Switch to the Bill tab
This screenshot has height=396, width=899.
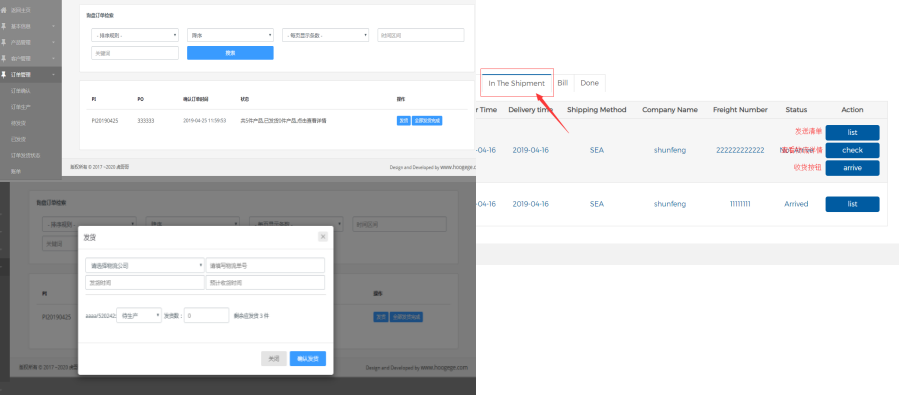click(562, 83)
